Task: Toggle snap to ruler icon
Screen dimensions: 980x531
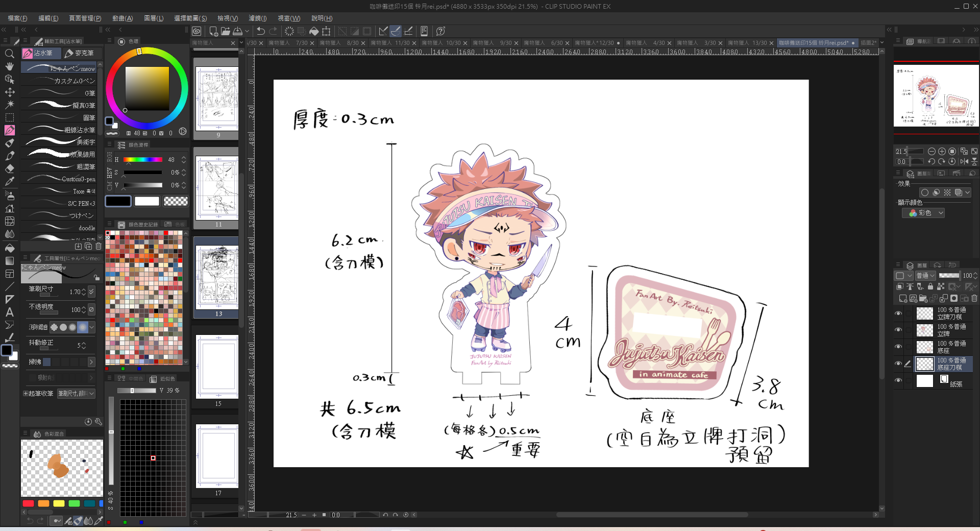Action: pos(383,31)
